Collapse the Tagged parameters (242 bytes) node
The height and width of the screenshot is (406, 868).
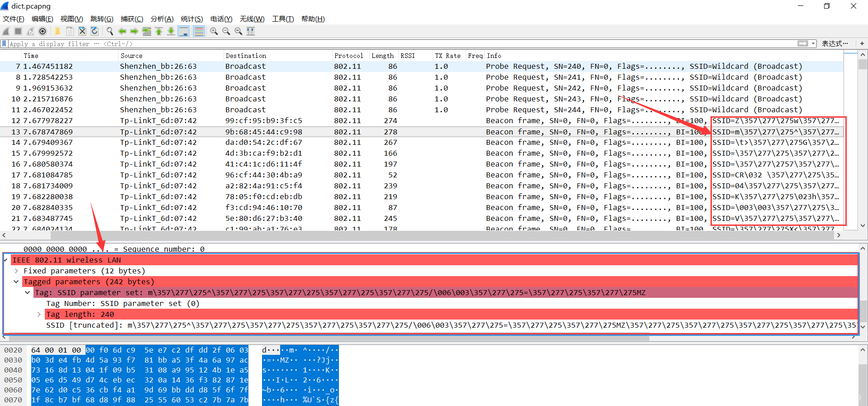[x=16, y=282]
